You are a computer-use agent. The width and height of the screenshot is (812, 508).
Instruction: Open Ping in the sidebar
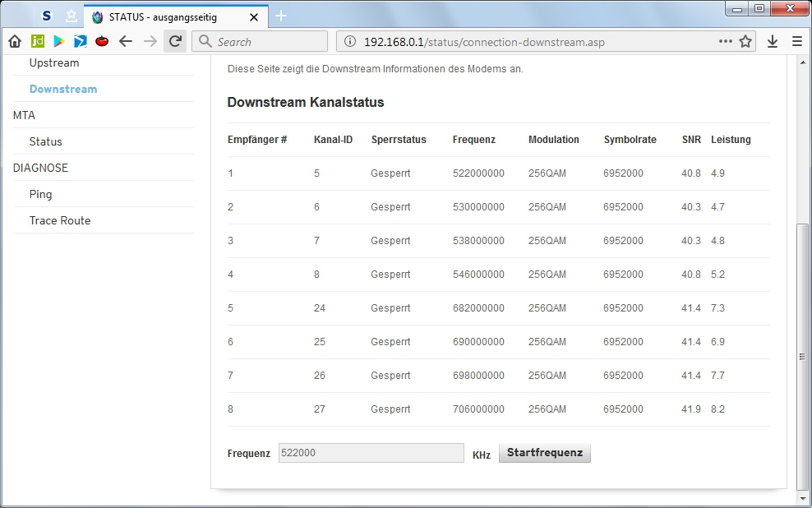pyautogui.click(x=40, y=194)
